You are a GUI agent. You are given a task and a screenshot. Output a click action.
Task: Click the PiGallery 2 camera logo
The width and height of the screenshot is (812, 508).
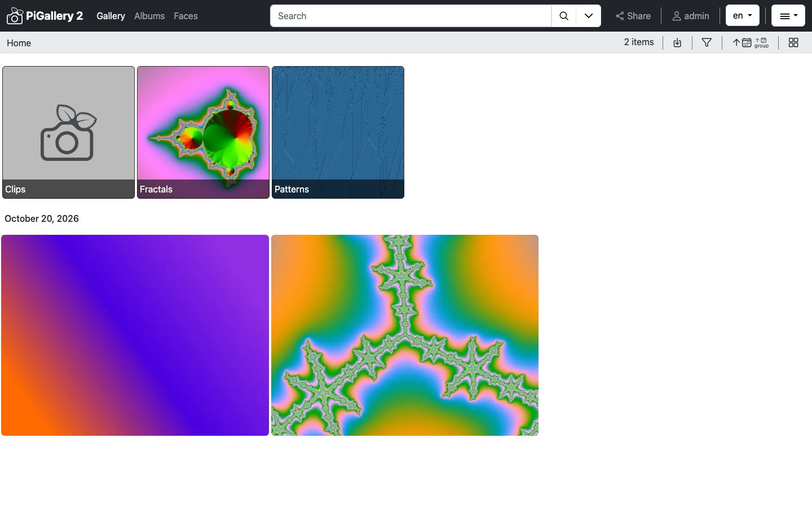(x=15, y=16)
